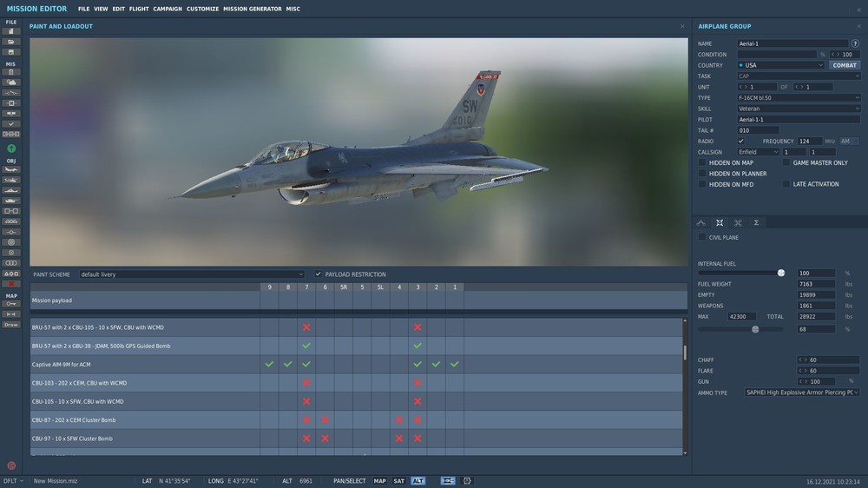Viewport: 868px width, 488px height.
Task: Toggle the PAYLOAD RESTRICTION checkbox
Action: pyautogui.click(x=318, y=274)
